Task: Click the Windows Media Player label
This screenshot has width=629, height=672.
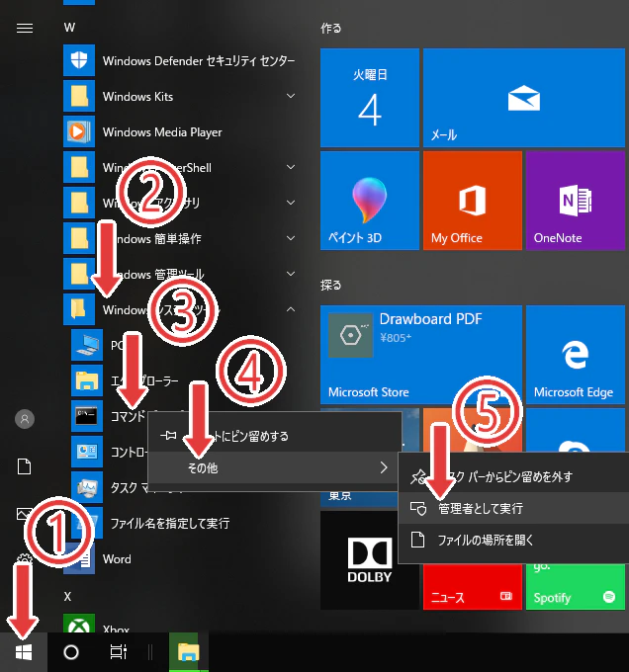Action: pyautogui.click(x=162, y=132)
